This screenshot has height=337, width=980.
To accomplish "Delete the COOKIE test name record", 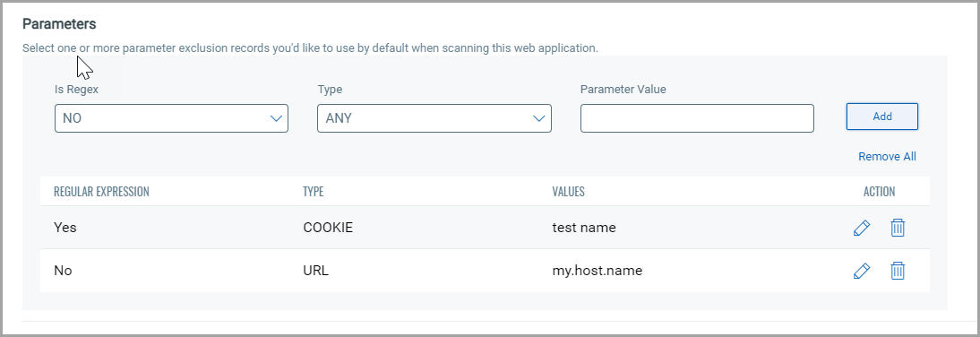I will [x=898, y=228].
